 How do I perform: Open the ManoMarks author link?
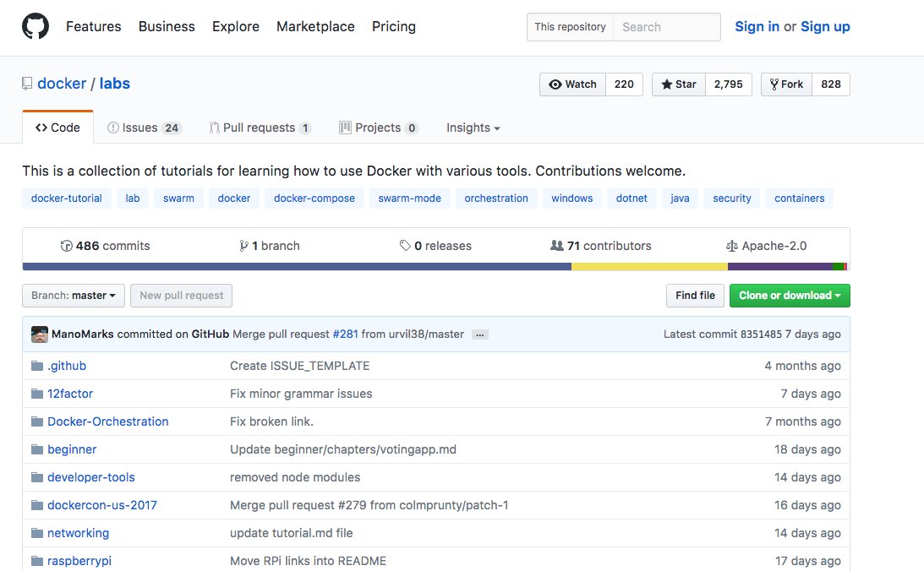[x=83, y=334]
